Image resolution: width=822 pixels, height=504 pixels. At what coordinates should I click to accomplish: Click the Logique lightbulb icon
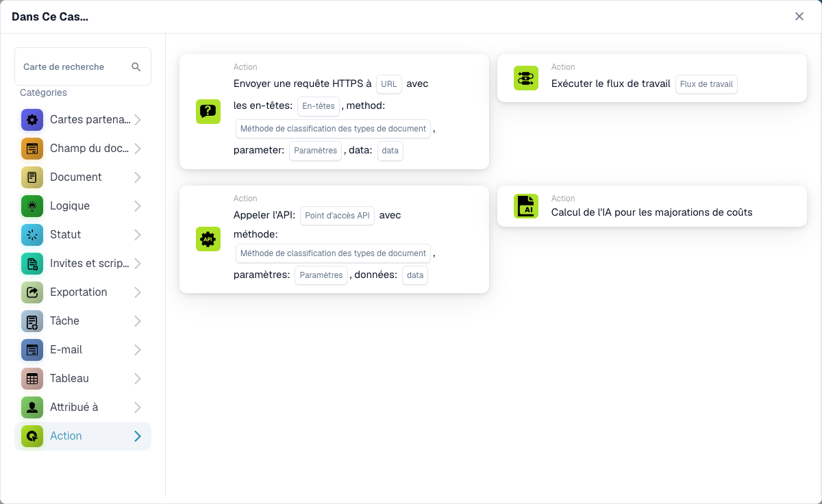coord(32,206)
